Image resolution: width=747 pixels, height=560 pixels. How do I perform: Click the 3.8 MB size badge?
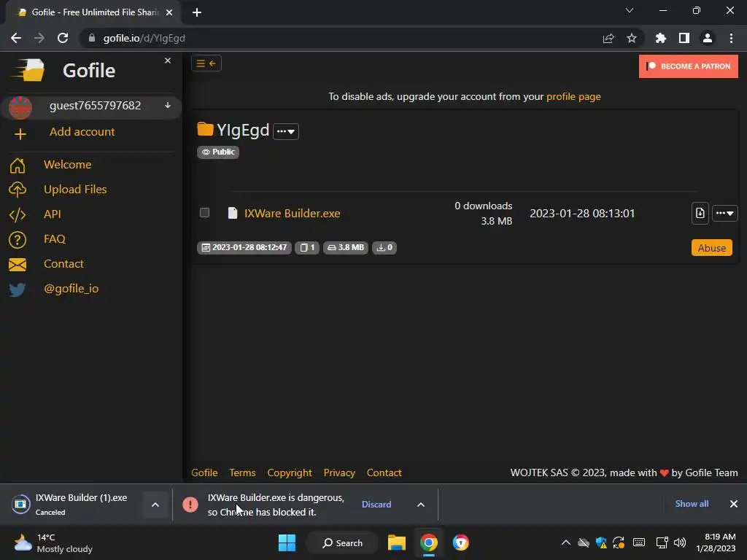click(346, 248)
